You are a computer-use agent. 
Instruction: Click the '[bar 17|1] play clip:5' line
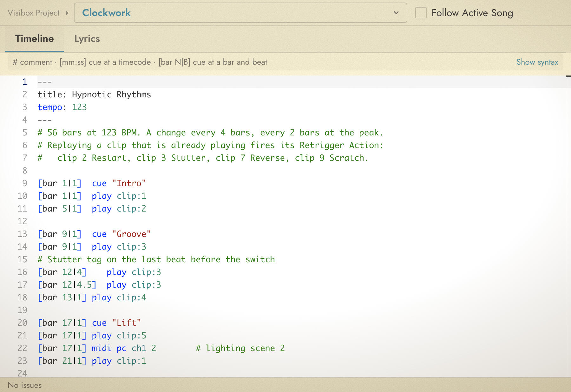[92, 336]
